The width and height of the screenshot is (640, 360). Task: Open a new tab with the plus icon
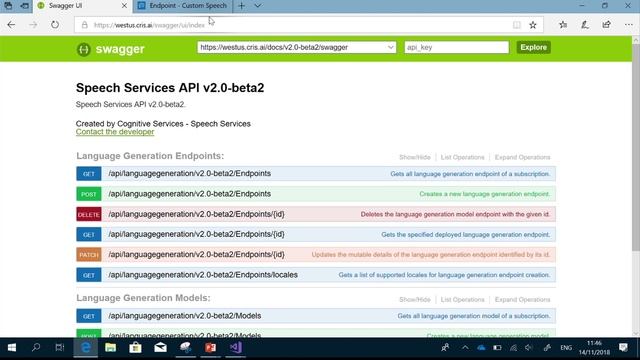coord(241,6)
